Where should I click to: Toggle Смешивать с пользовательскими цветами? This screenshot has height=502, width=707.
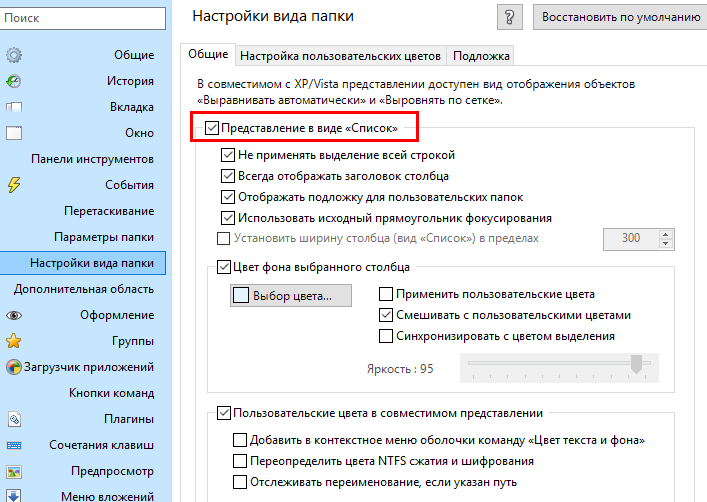click(386, 315)
